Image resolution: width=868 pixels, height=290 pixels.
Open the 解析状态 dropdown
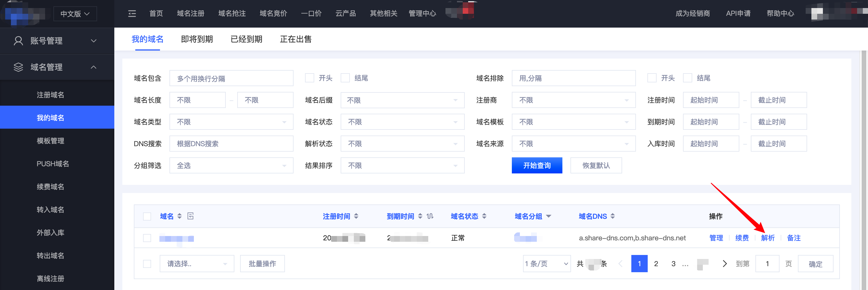pyautogui.click(x=402, y=144)
